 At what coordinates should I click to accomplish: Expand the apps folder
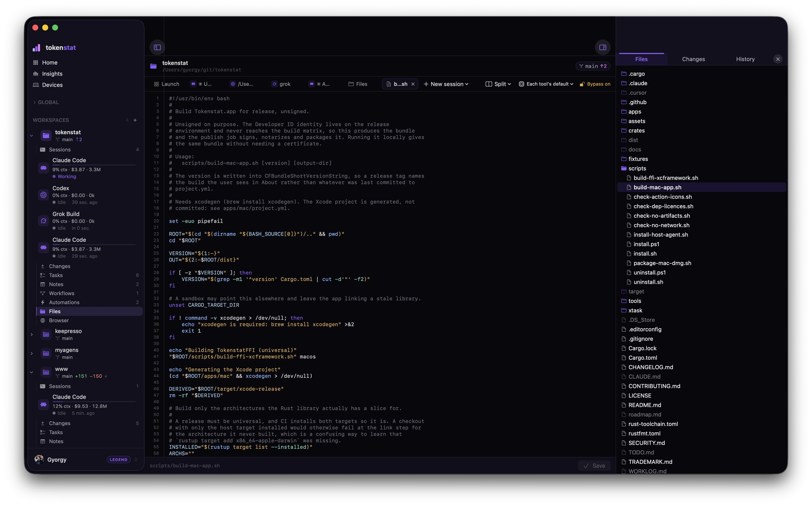[702, 111]
